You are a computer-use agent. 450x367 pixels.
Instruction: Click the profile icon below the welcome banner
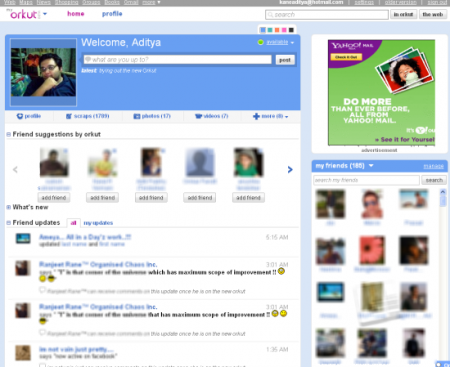tap(20, 116)
